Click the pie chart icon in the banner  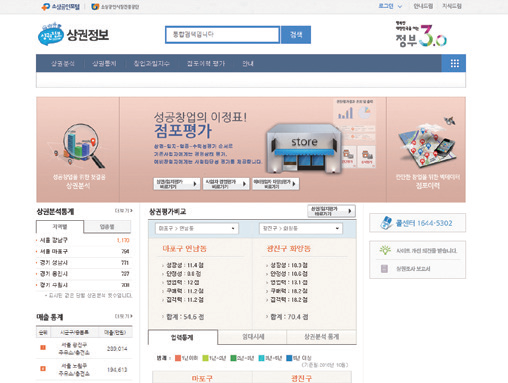[x=365, y=113]
